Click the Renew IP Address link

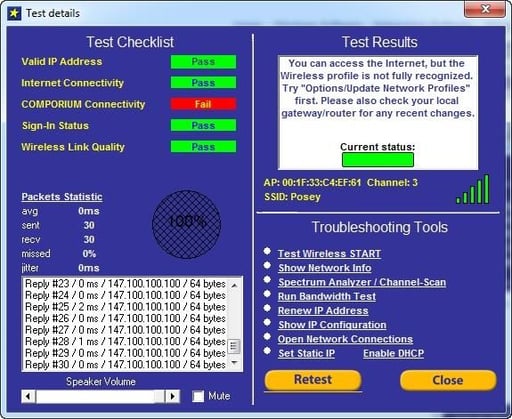coord(323,311)
